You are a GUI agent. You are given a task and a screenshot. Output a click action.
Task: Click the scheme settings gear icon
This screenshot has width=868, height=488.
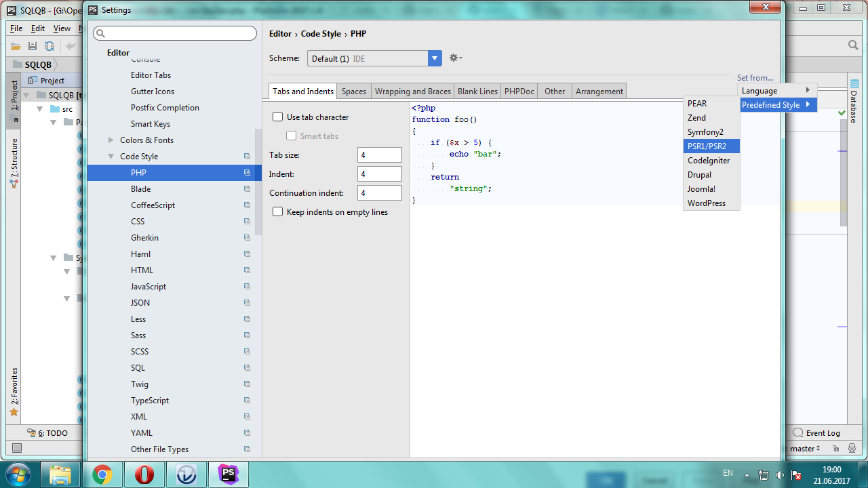point(454,58)
